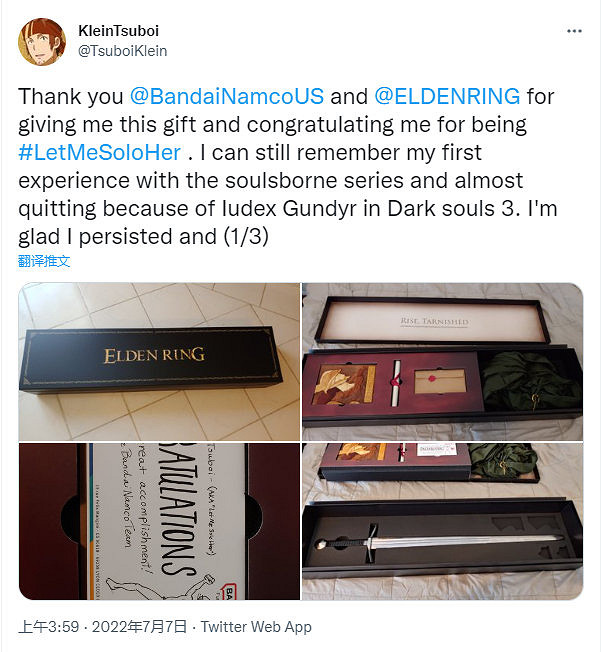601x652 pixels.
Task: View the open gift box photo
Action: coord(442,361)
